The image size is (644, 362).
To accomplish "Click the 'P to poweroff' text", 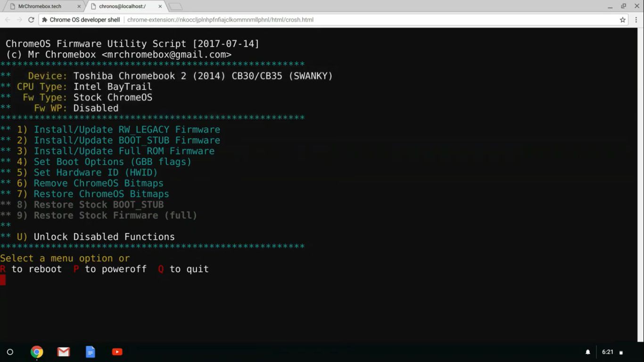I will coord(110,269).
